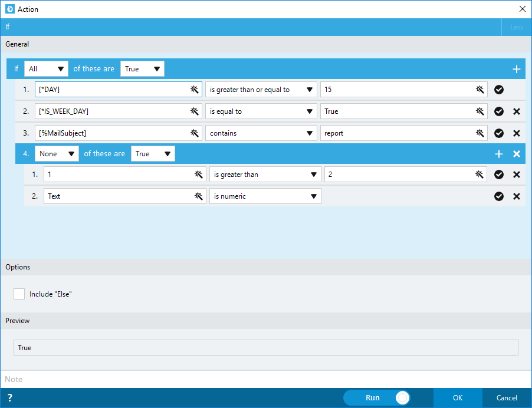Click the help question mark icon

tap(9, 397)
